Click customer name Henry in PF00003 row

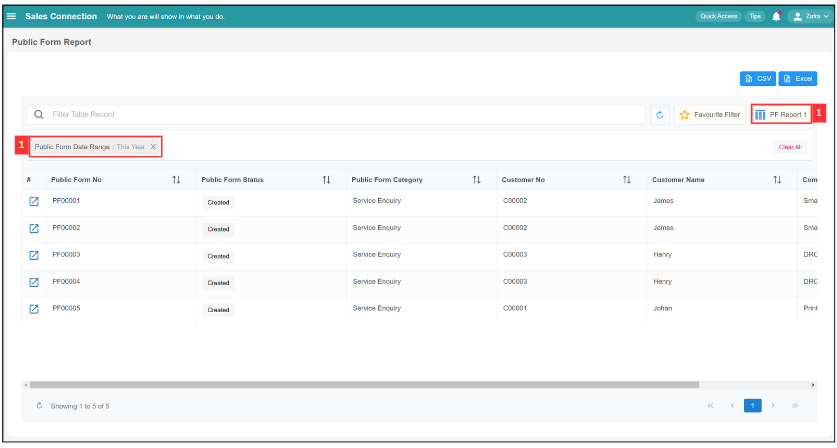(x=662, y=255)
